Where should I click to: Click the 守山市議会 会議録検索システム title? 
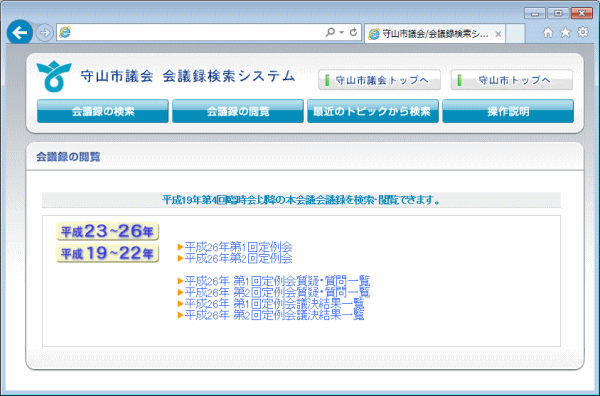coord(188,77)
